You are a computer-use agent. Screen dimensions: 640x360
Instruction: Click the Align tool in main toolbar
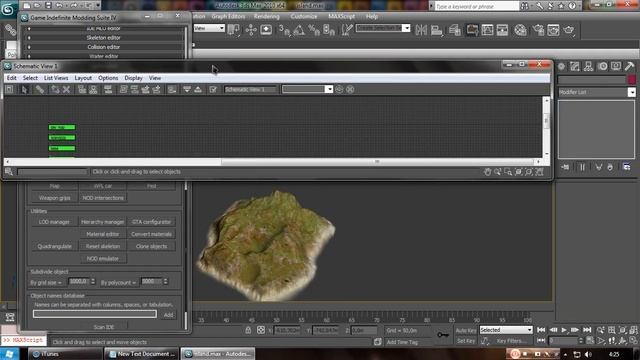click(437, 30)
